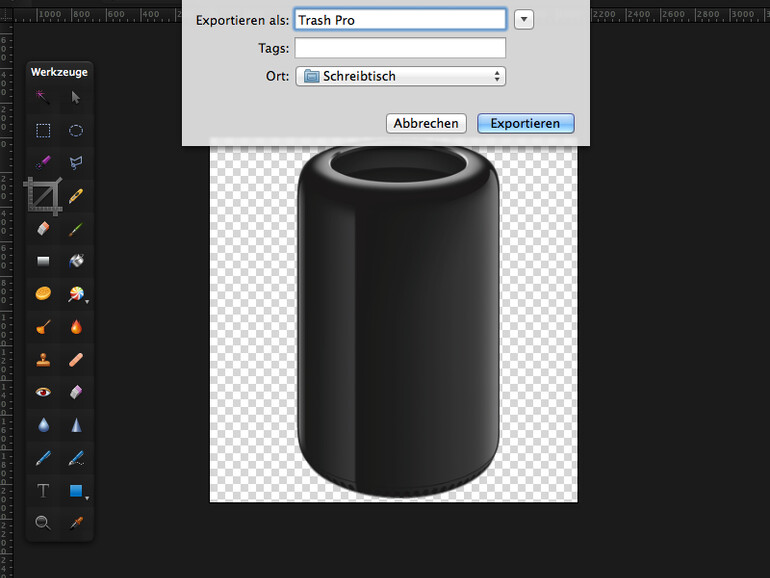The height and width of the screenshot is (578, 770).
Task: Choose the Gradient tool
Action: tap(43, 261)
